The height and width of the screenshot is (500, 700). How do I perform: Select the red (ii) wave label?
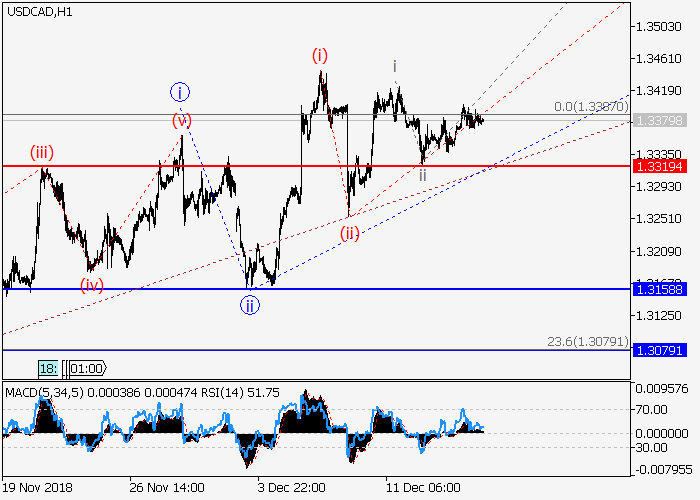point(349,233)
